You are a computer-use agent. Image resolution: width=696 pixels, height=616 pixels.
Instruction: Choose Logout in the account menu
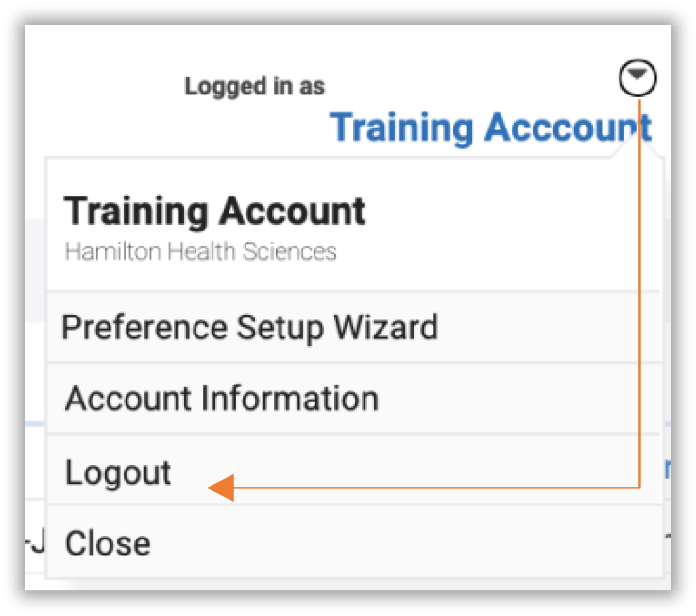click(x=118, y=472)
